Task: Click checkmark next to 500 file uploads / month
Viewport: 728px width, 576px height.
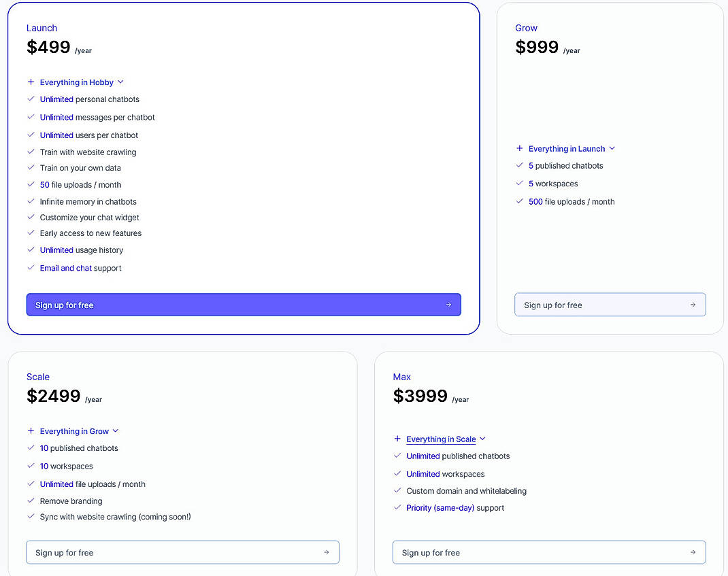Action: (520, 201)
